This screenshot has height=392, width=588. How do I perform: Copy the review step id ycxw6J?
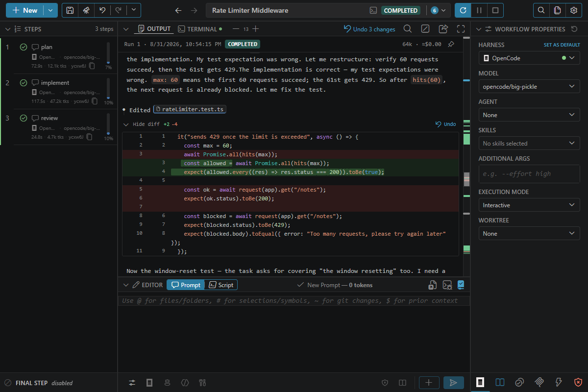click(89, 137)
